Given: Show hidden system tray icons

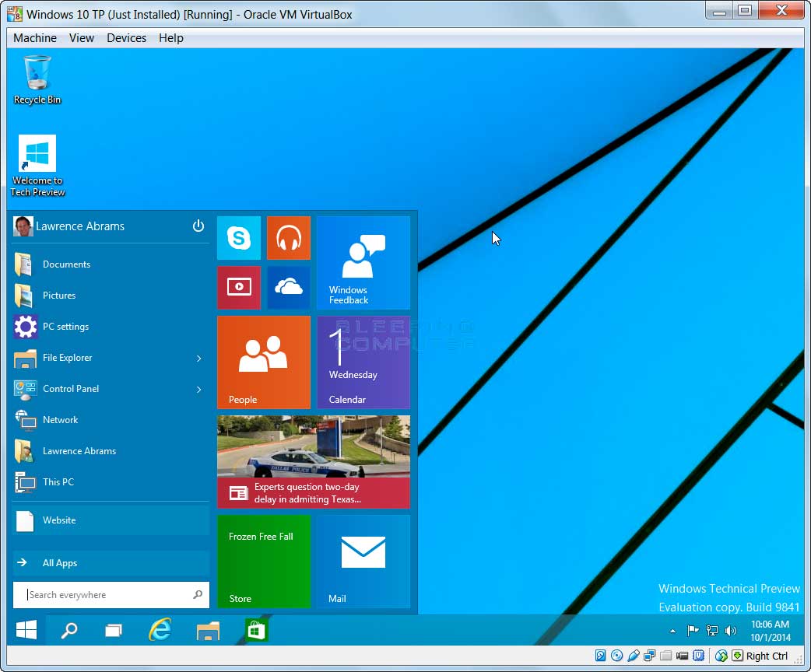Looking at the screenshot, I should tap(672, 631).
